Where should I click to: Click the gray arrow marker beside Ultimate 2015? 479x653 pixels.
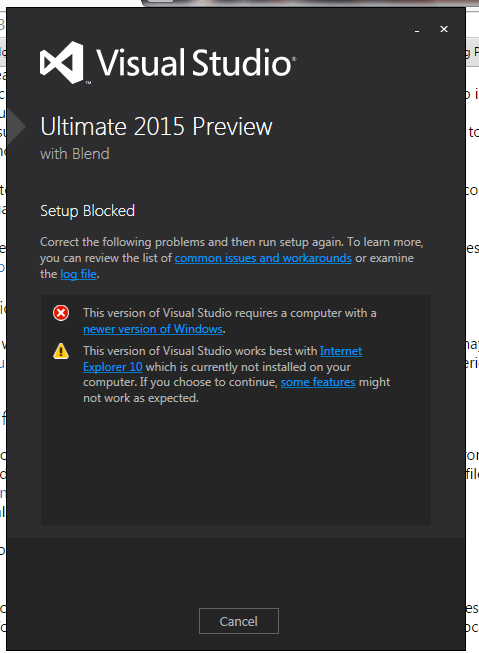point(16,126)
